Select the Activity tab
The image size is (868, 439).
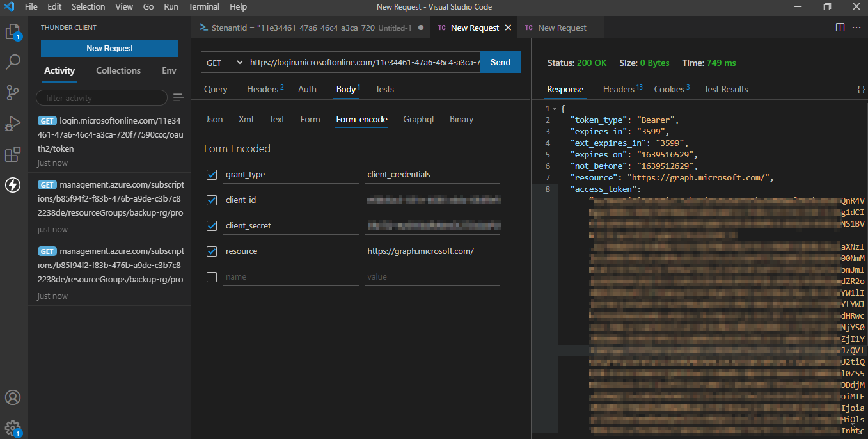click(59, 70)
